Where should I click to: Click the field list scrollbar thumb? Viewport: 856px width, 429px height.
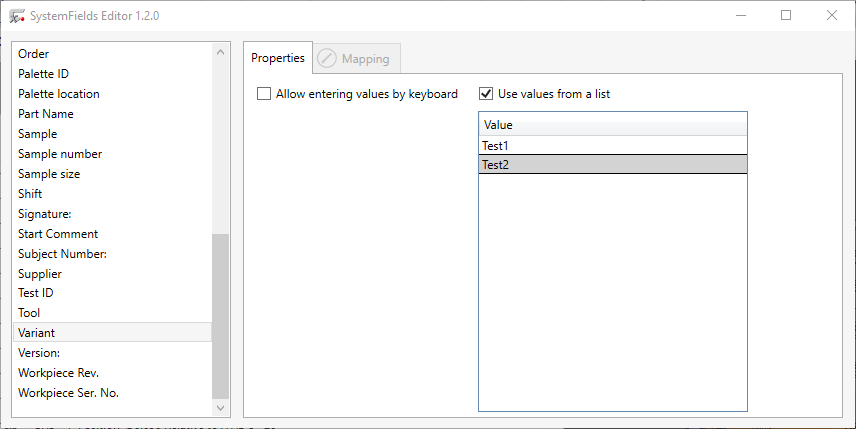point(220,315)
